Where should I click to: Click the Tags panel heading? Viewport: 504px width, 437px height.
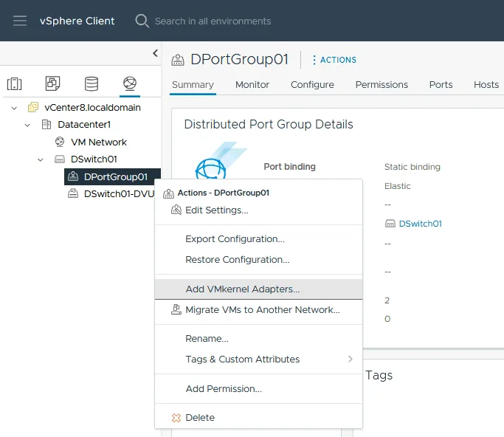tap(379, 375)
